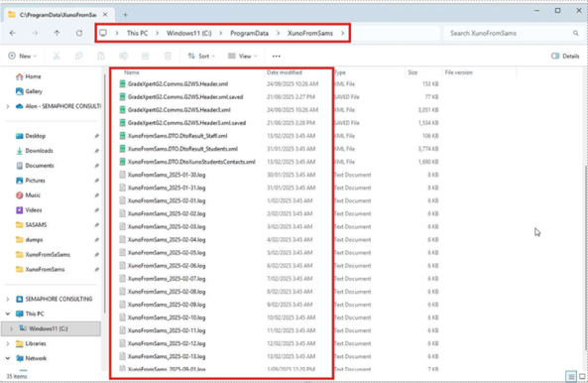The width and height of the screenshot is (588, 383).
Task: Click the Copy toolbar icon
Action: point(78,56)
